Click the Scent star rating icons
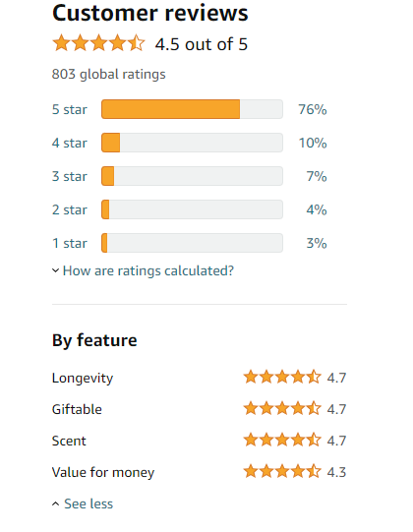Viewport: 413px width, 532px height. (282, 440)
